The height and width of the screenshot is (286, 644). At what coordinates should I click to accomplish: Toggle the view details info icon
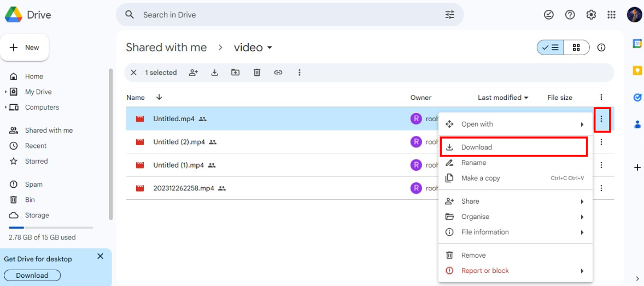tap(601, 47)
